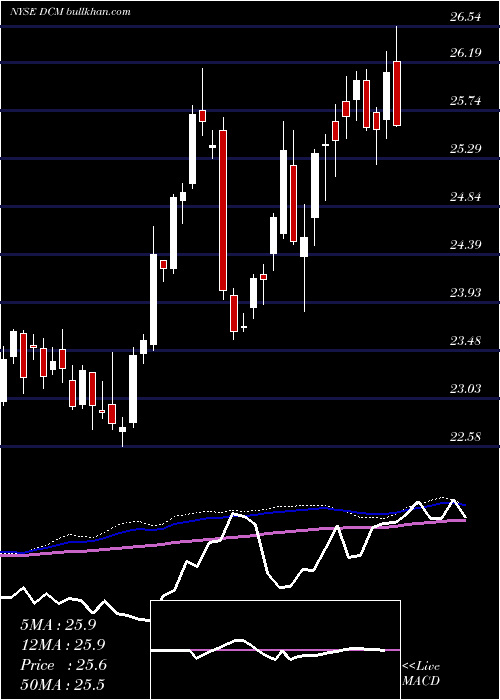Screen dimensions: 500x700
Task: Click the 23.48 price axis label
Action: (x=466, y=341)
